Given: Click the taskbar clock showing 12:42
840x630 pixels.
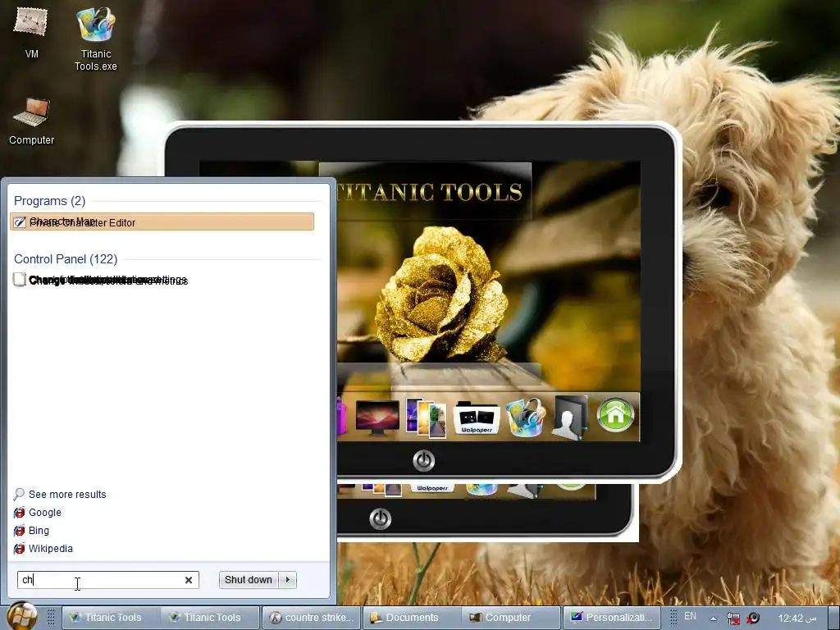Looking at the screenshot, I should coord(797,619).
